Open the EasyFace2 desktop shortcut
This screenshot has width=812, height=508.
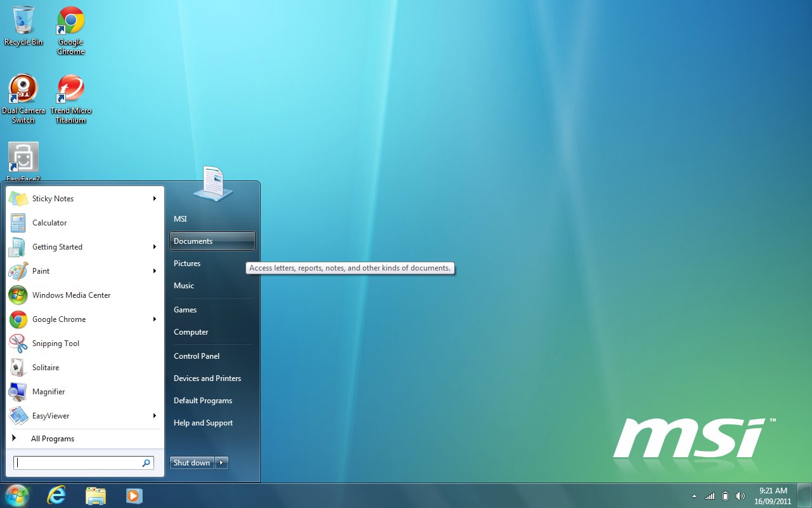point(23,162)
